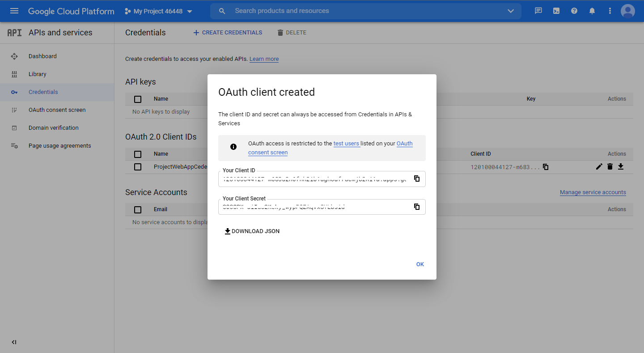644x353 pixels.
Task: Delete the OAuth client with trash icon
Action: [x=610, y=167]
